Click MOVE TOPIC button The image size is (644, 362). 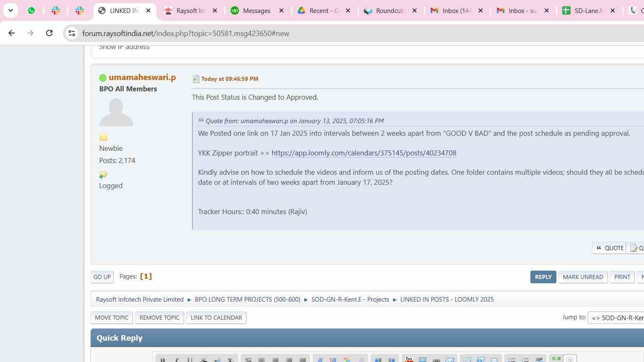[112, 318]
